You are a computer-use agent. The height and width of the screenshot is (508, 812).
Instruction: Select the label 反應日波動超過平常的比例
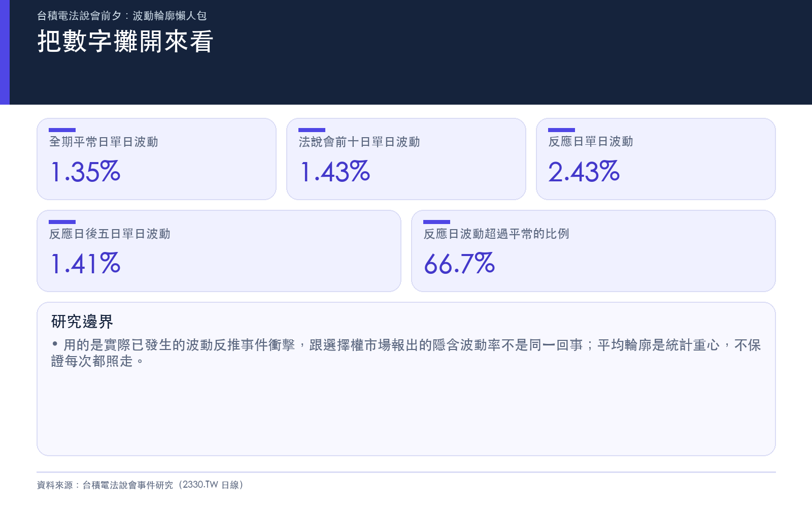pyautogui.click(x=496, y=234)
